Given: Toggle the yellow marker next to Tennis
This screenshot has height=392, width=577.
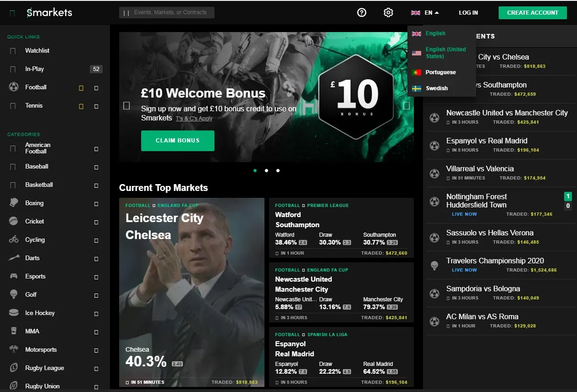Looking at the screenshot, I should (81, 106).
